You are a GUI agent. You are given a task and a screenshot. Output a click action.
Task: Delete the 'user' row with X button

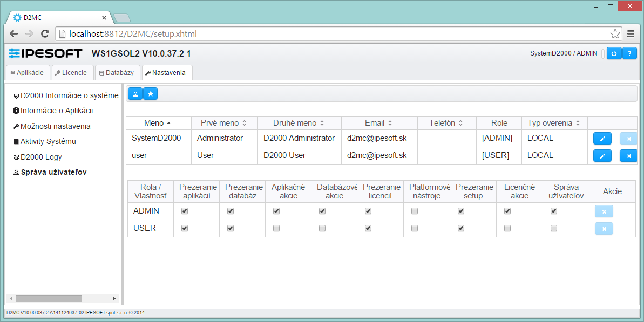point(628,156)
